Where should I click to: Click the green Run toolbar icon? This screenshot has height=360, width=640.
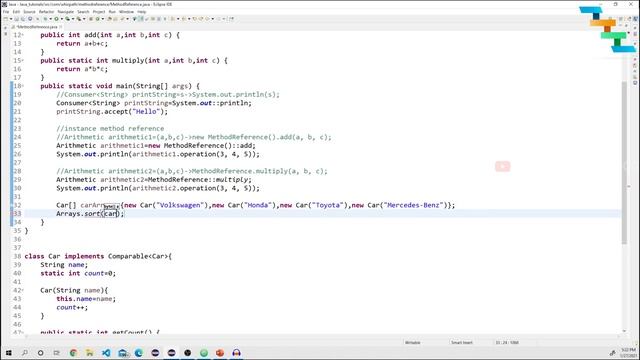click(56, 19)
